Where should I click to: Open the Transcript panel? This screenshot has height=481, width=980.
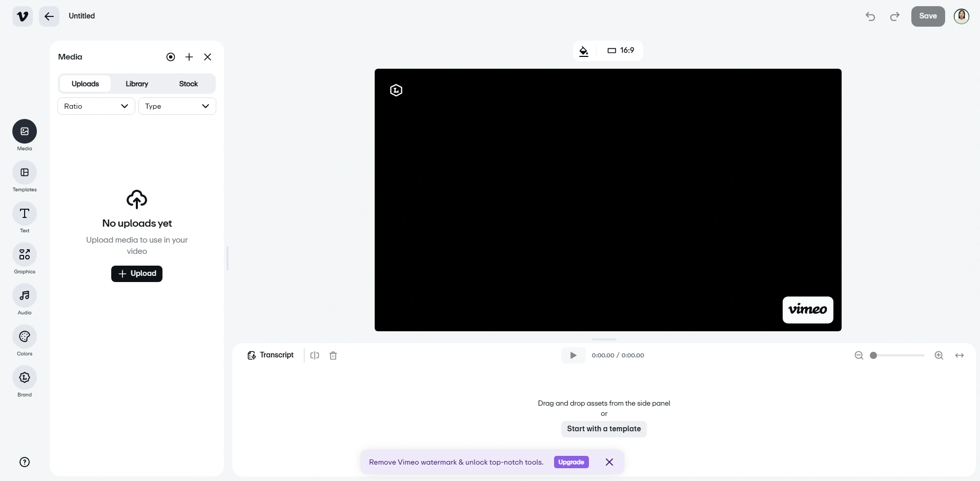271,355
